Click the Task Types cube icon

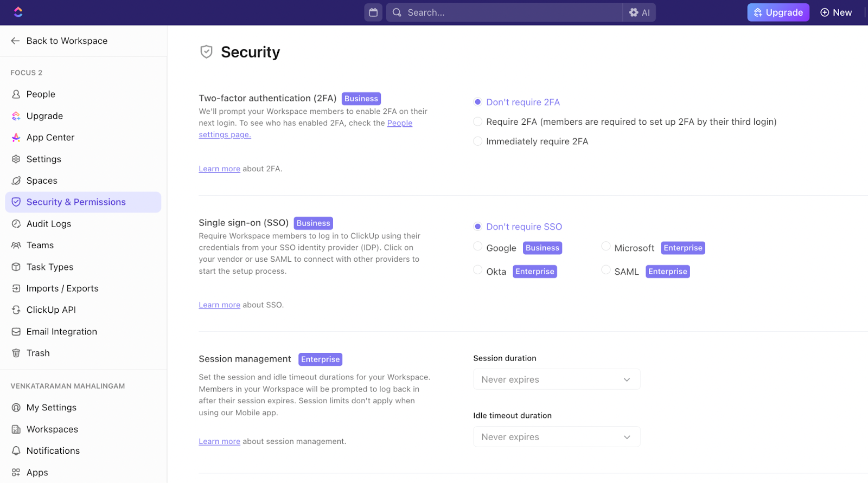click(16, 267)
